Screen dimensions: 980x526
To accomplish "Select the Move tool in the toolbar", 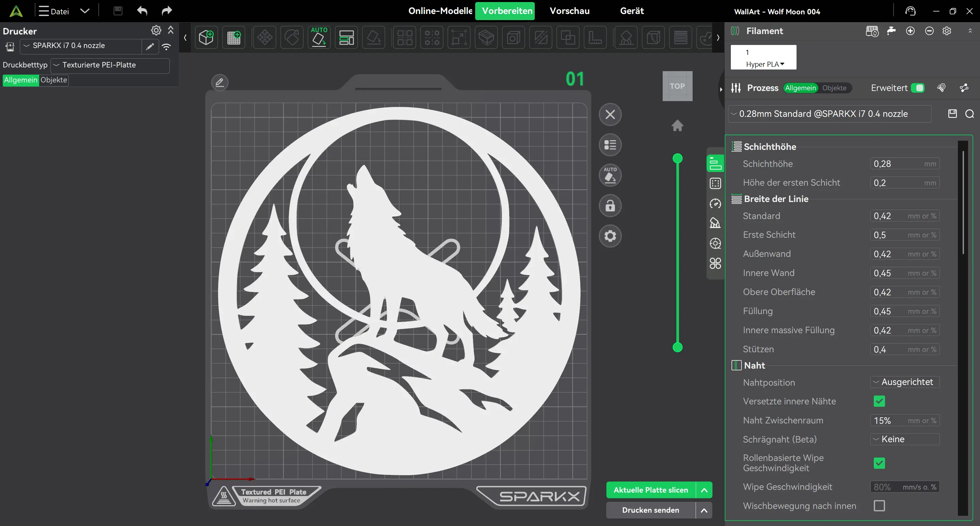I will (x=264, y=37).
